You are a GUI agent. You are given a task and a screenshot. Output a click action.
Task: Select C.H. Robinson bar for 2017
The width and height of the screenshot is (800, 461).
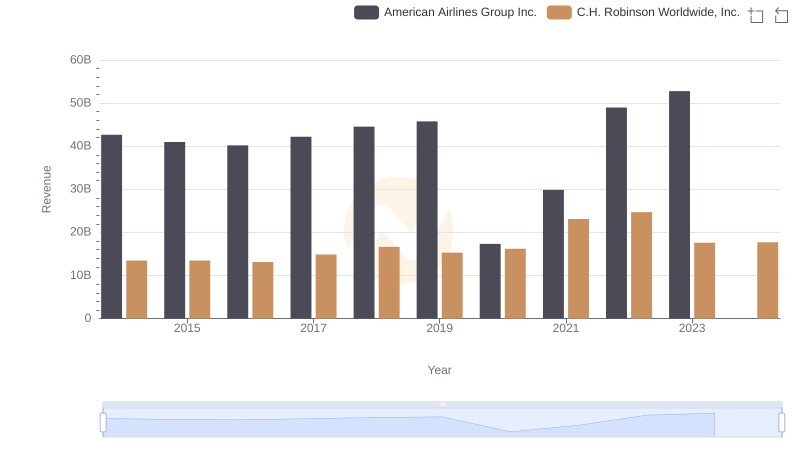tap(326, 287)
